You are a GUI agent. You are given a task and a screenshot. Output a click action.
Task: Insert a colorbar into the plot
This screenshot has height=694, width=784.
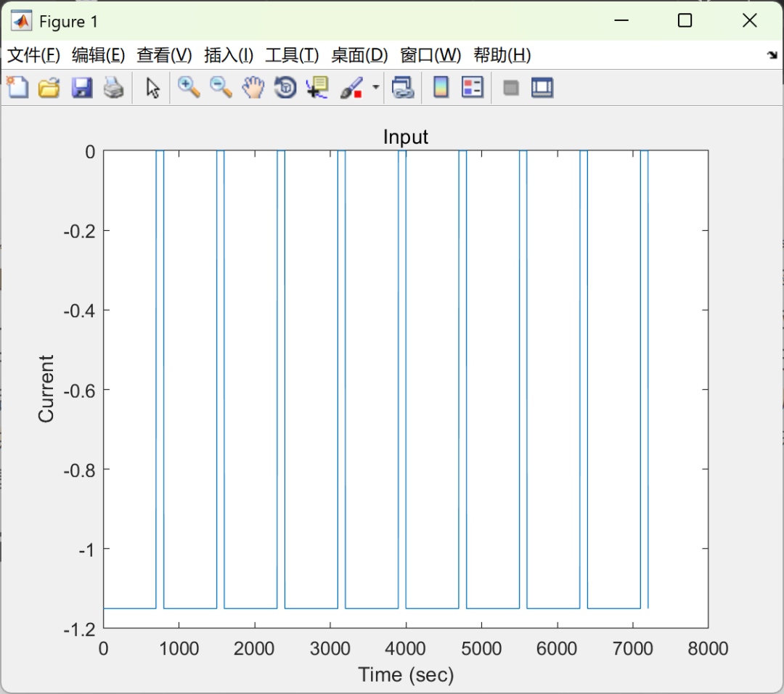(x=441, y=87)
